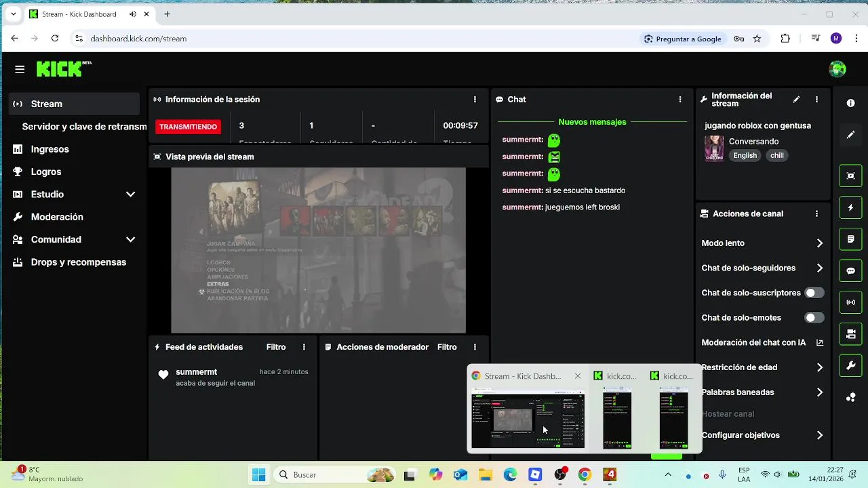868x488 pixels.
Task: Expand Configurar objetivos chevron
Action: coord(820,435)
